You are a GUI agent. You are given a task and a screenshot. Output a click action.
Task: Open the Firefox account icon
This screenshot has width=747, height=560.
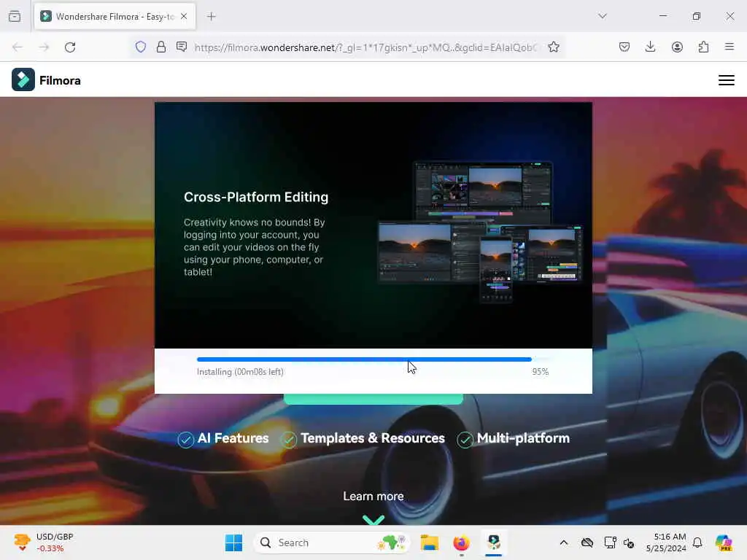(x=677, y=47)
